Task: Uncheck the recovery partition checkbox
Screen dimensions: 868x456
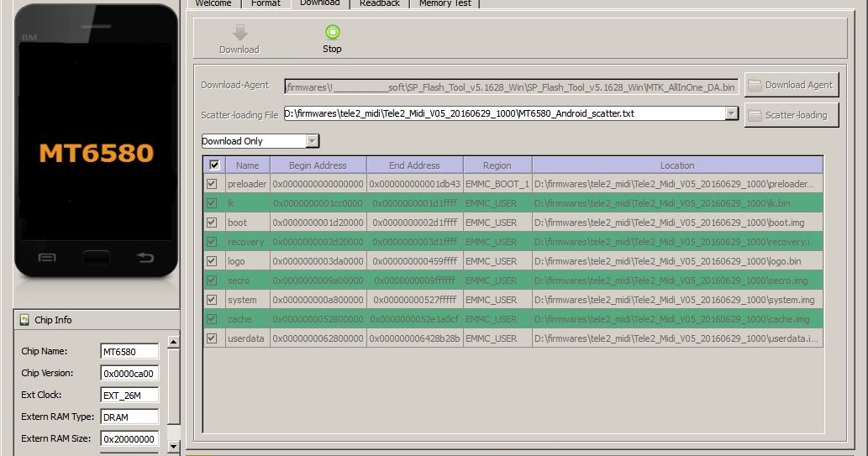Action: [x=212, y=242]
